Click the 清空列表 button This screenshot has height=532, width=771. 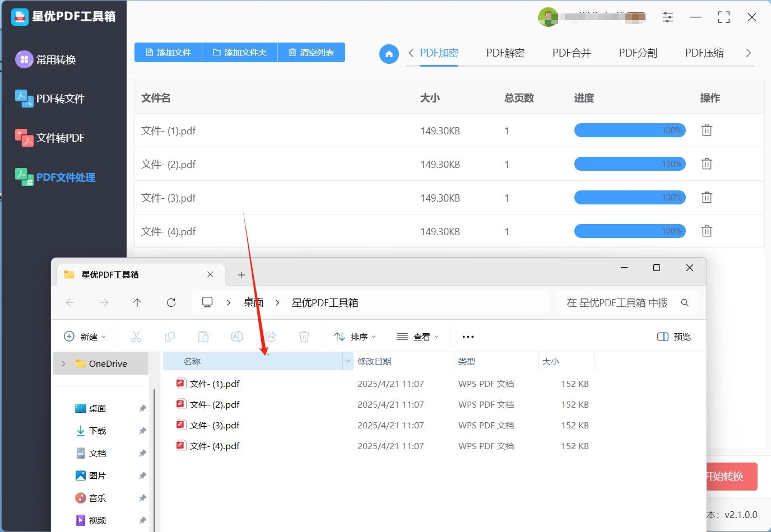pyautogui.click(x=312, y=52)
